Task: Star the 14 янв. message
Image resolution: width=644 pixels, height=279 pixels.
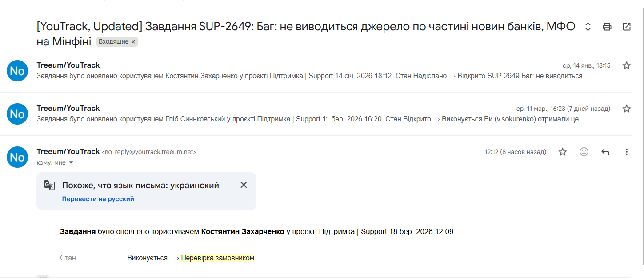Action: [627, 65]
